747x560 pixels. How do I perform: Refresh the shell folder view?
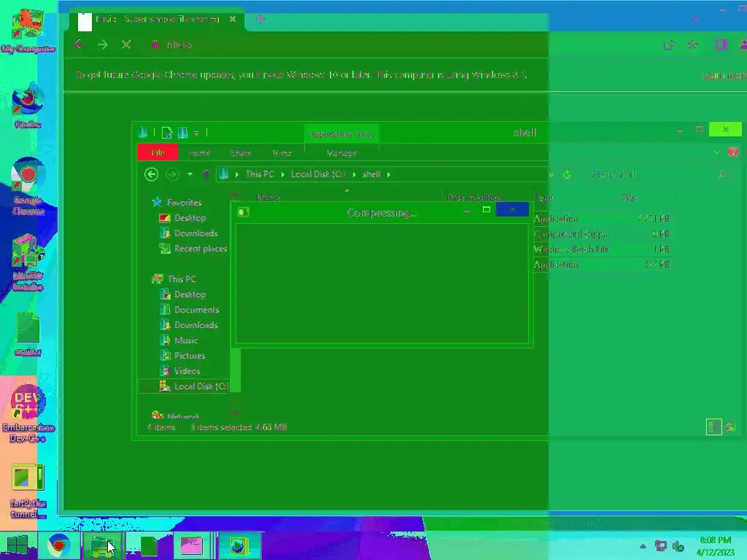566,174
